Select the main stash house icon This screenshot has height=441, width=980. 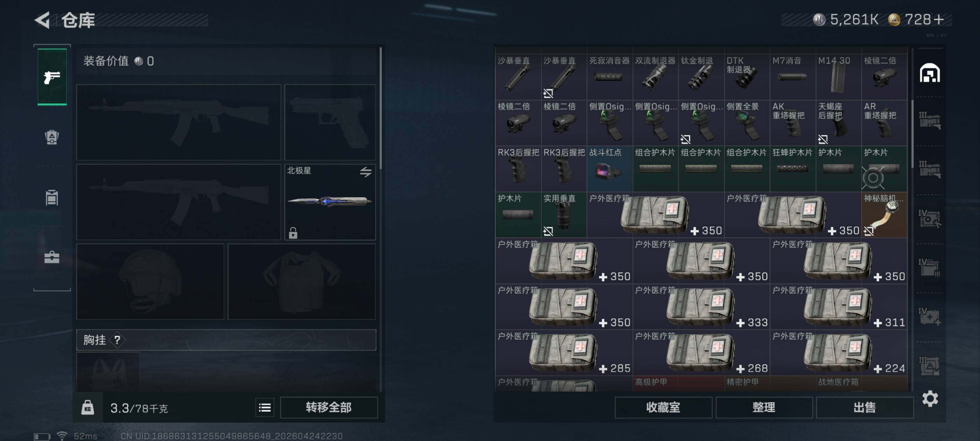[930, 73]
